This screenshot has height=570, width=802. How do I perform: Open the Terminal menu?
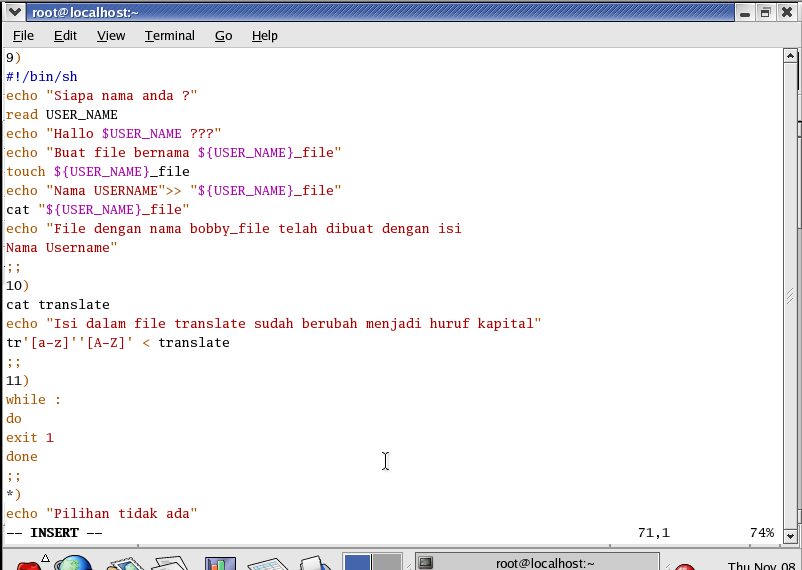point(169,36)
